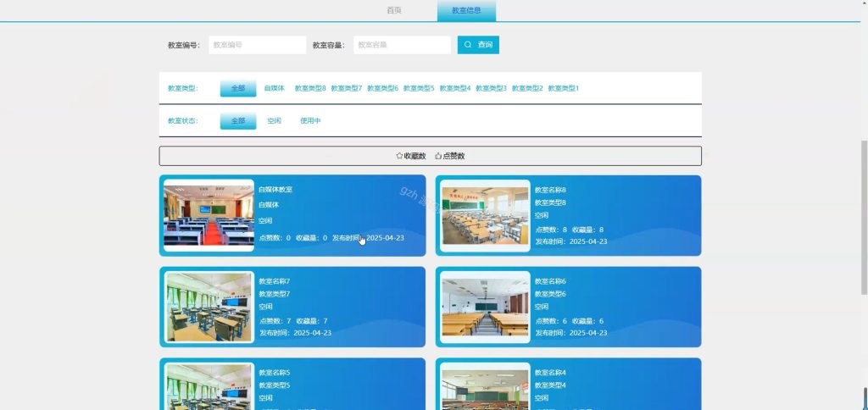Filter by 教室类型8
This screenshot has width=868, height=410.
click(310, 88)
